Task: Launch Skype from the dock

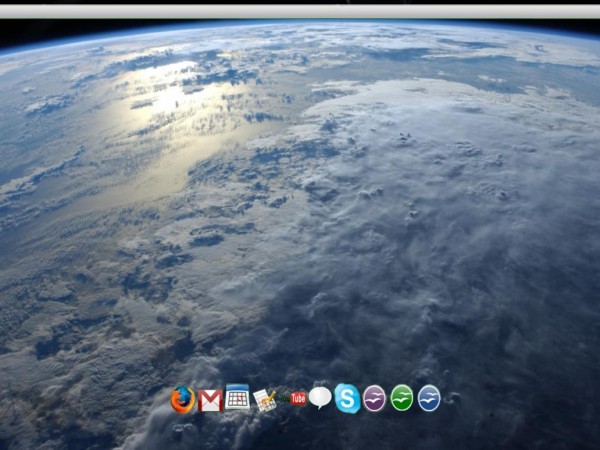Action: (x=347, y=398)
